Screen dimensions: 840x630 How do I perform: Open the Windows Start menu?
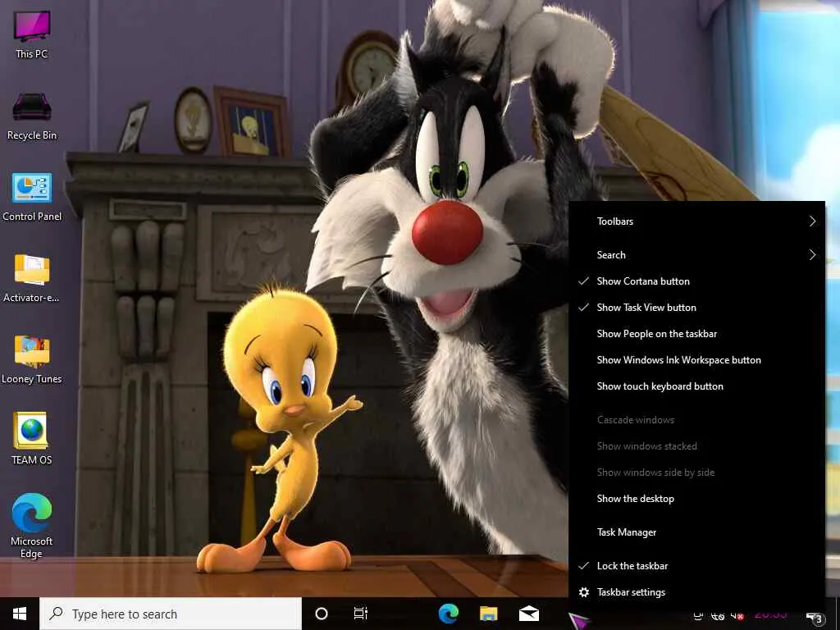point(20,614)
